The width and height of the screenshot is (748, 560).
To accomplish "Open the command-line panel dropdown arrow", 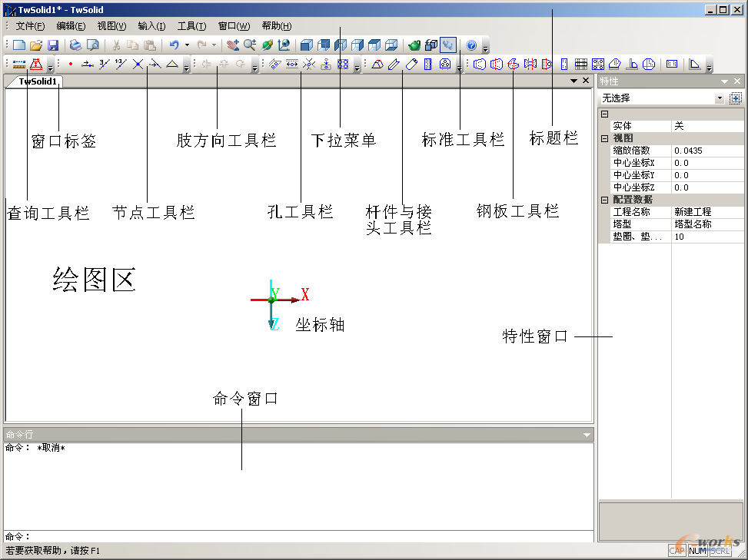I will 587,435.
